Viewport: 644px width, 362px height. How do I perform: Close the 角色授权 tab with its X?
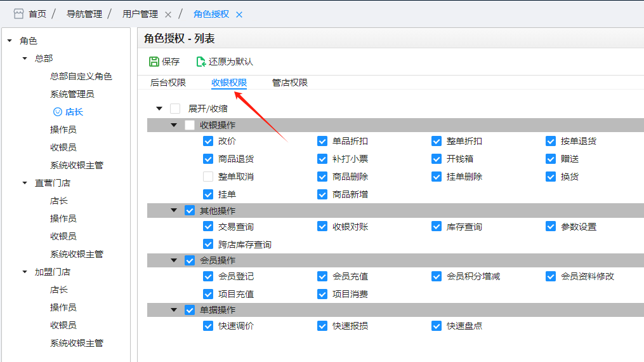[239, 15]
